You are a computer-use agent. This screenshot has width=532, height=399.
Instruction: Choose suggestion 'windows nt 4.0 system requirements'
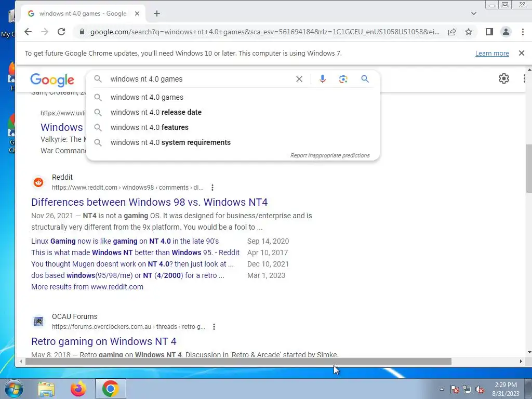233,142
